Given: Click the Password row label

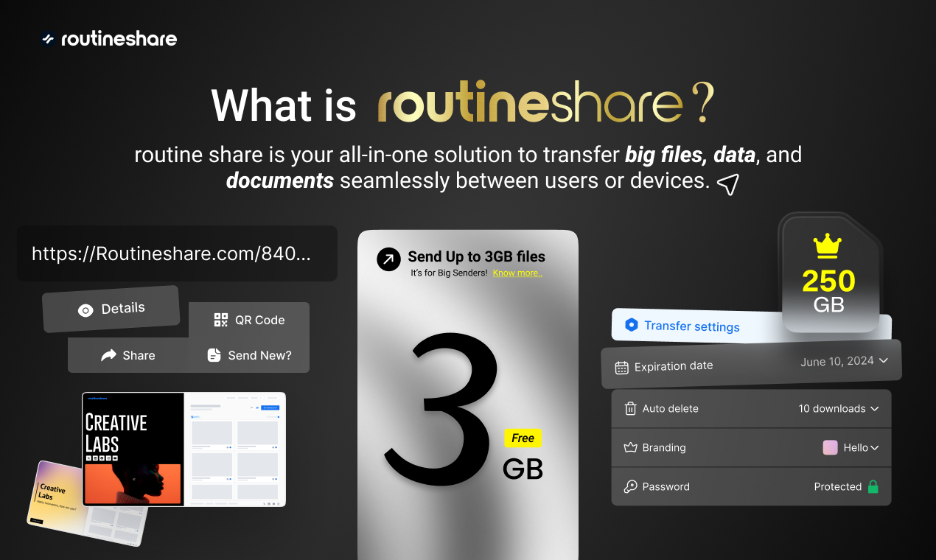Looking at the screenshot, I should point(666,486).
